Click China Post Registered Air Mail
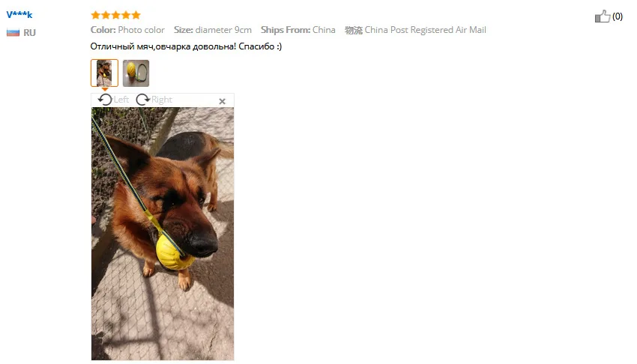Image resolution: width=637 pixels, height=364 pixels. (x=426, y=30)
